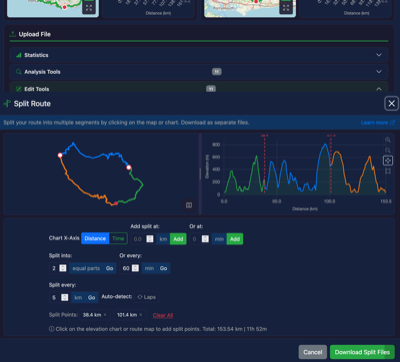This screenshot has height=362, width=400.
Task: Adjust the Or every 60 min stepper
Action: [x=135, y=268]
